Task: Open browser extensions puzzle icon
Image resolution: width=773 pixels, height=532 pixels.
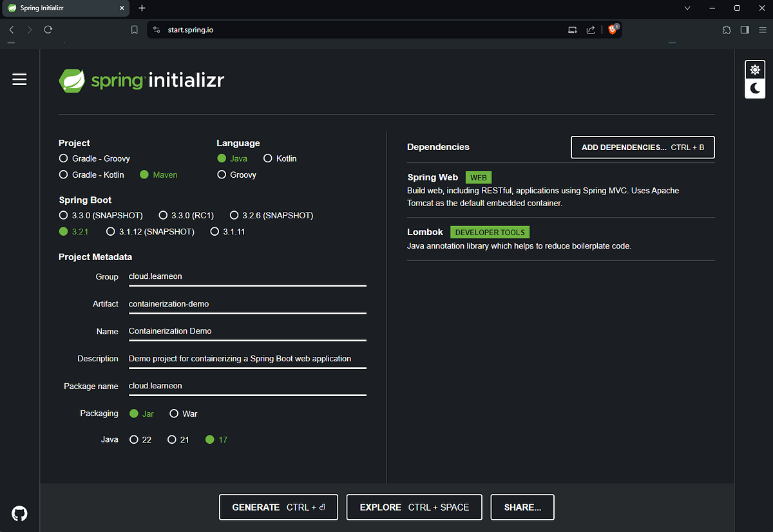Action: point(727,30)
